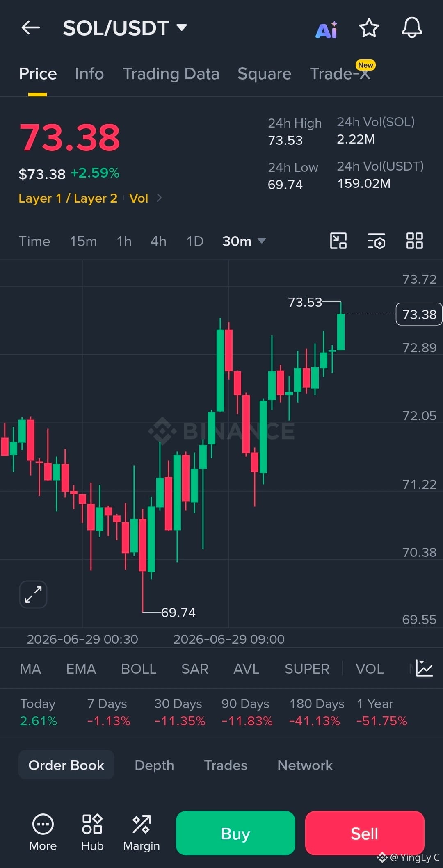Tap the 24h Low 69.74 value

click(285, 185)
